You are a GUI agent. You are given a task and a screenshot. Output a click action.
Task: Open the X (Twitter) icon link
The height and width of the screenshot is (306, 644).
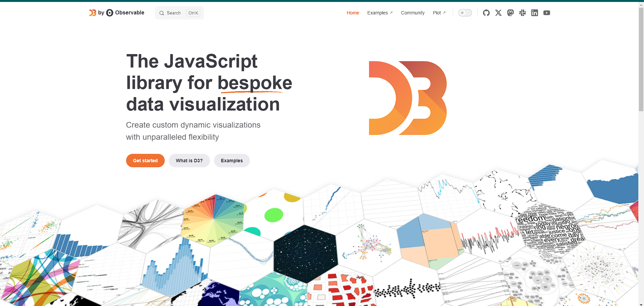[498, 13]
